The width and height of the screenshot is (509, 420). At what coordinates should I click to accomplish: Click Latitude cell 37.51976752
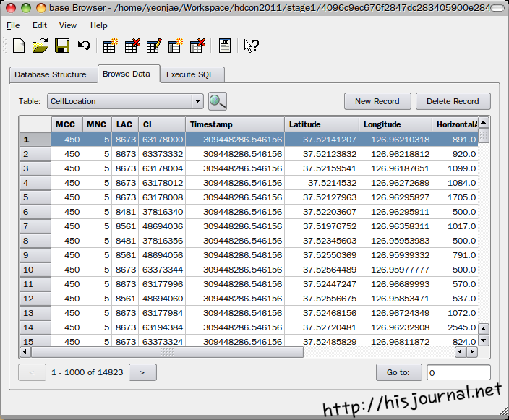(322, 226)
